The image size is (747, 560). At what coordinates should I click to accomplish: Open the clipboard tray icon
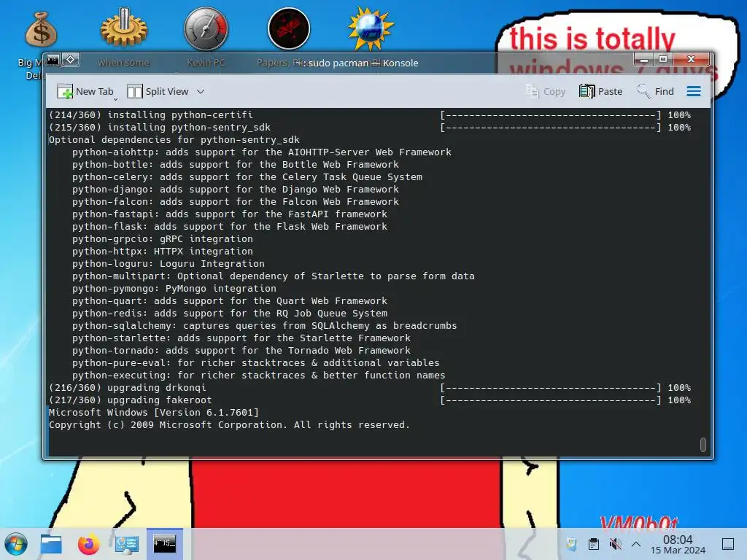point(594,544)
